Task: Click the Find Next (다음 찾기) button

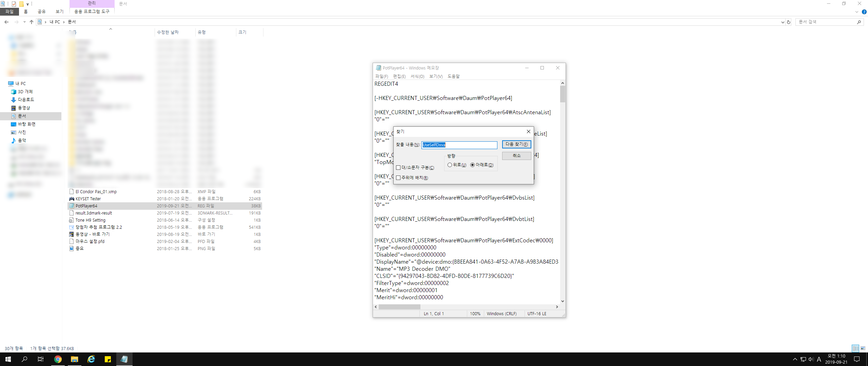Action: click(x=516, y=144)
